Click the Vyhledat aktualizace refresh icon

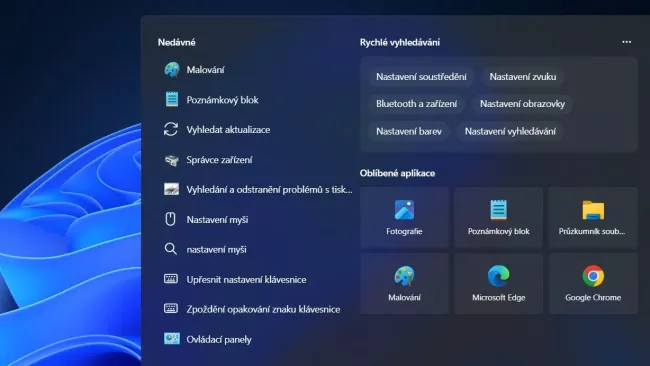click(x=171, y=129)
